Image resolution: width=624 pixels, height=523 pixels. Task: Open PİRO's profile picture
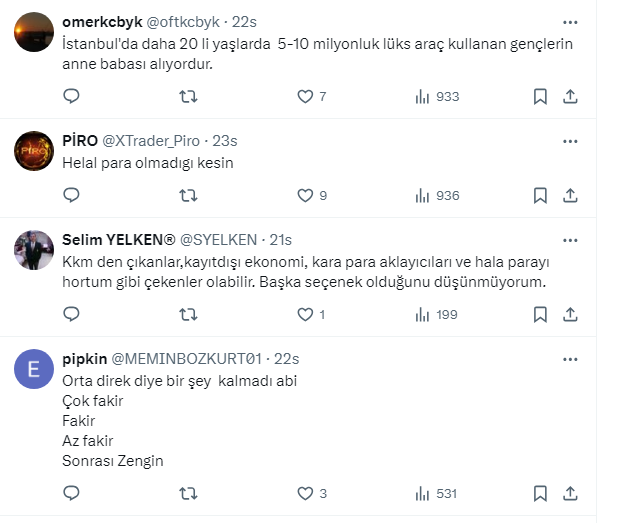(x=35, y=151)
